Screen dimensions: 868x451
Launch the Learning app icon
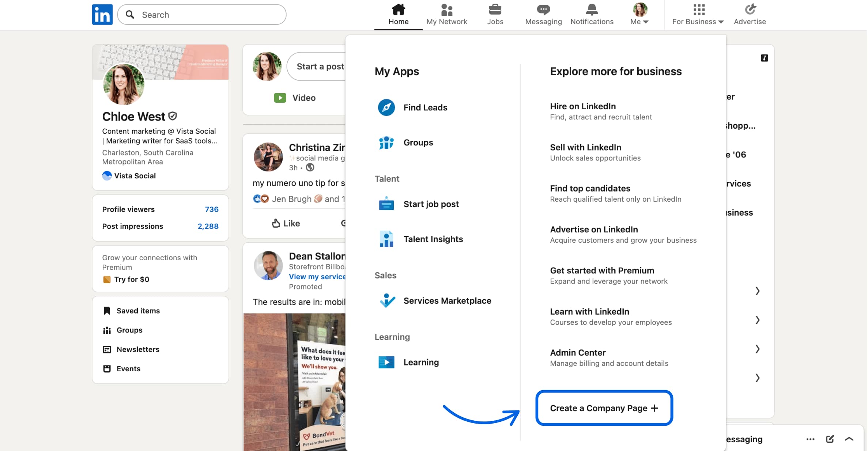click(x=386, y=362)
